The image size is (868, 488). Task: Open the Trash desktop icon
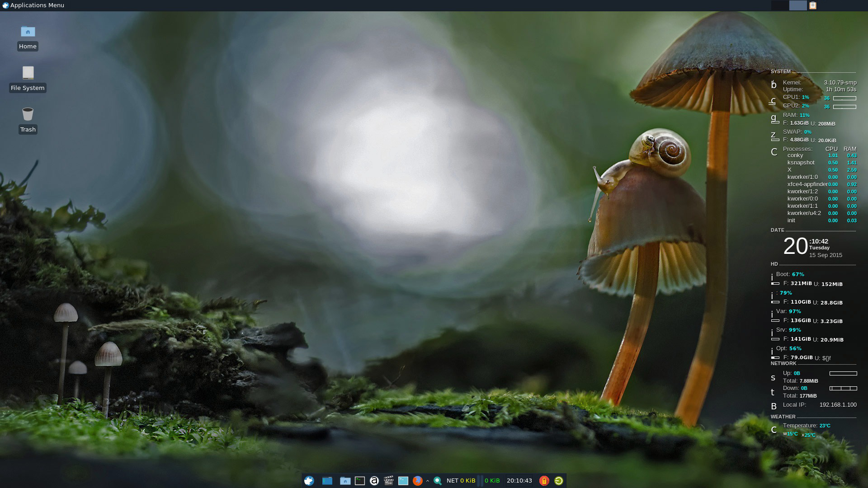(x=28, y=114)
